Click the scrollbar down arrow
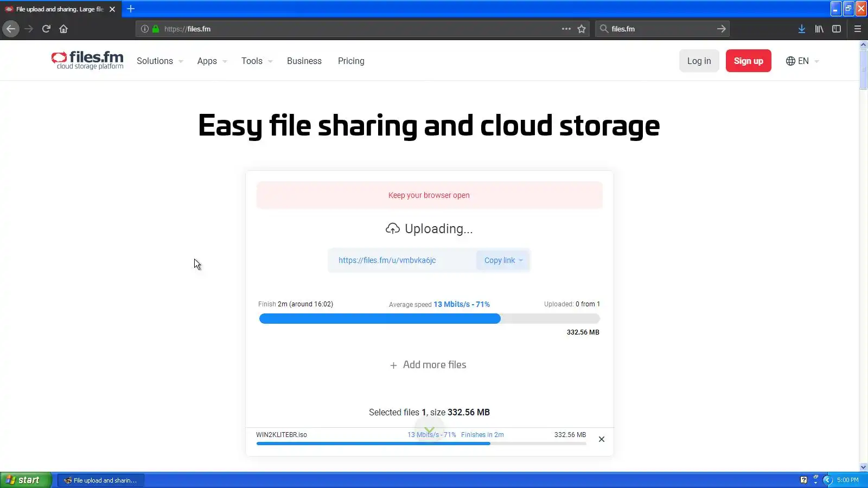868x488 pixels. [864, 467]
